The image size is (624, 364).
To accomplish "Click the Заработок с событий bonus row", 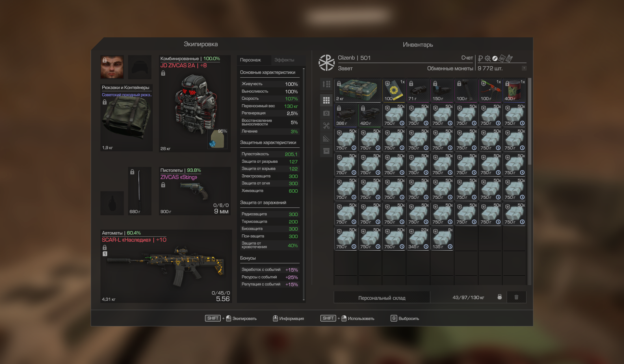I will point(269,270).
